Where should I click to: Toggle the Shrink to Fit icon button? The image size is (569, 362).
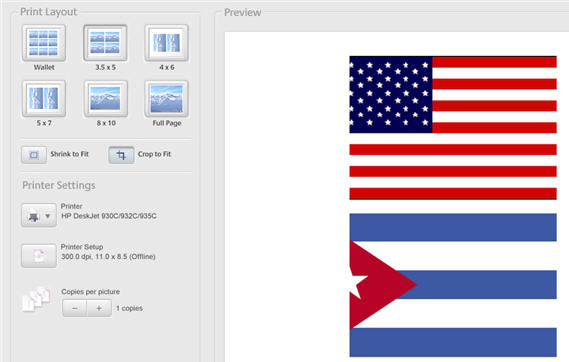click(34, 155)
